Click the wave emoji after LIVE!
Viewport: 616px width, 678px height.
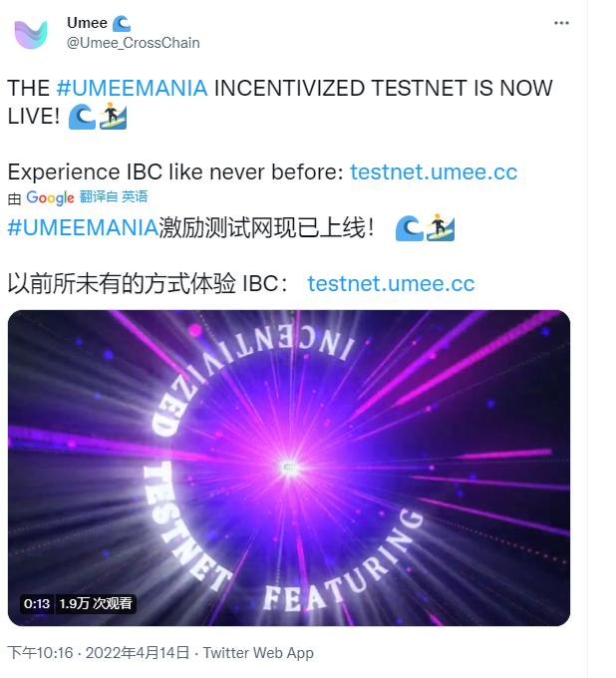(82, 117)
